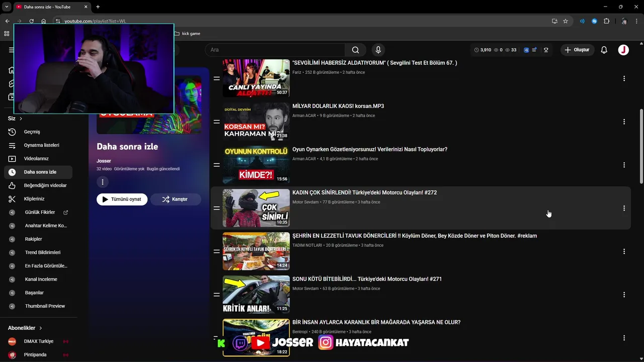
Task: Open Anahtar Kelime vidIQ item
Action: point(38,226)
